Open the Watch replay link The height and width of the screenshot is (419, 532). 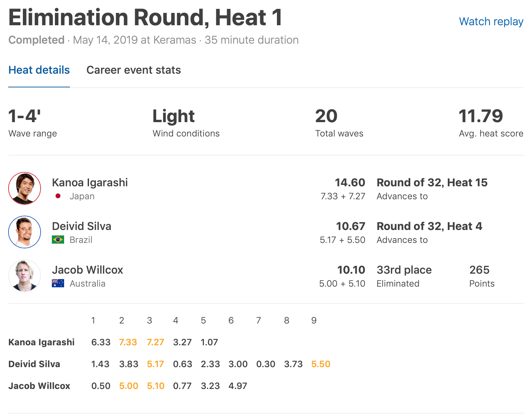pos(491,21)
